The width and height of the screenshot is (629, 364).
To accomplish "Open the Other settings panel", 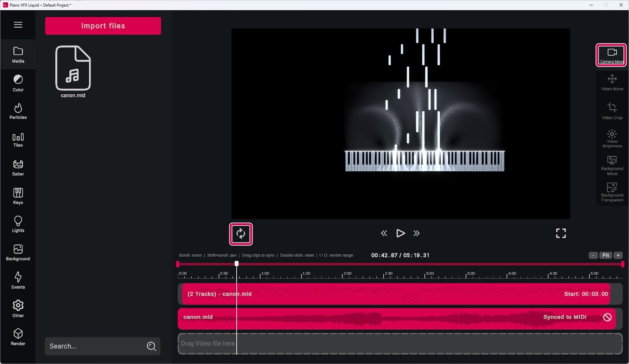I will click(18, 309).
